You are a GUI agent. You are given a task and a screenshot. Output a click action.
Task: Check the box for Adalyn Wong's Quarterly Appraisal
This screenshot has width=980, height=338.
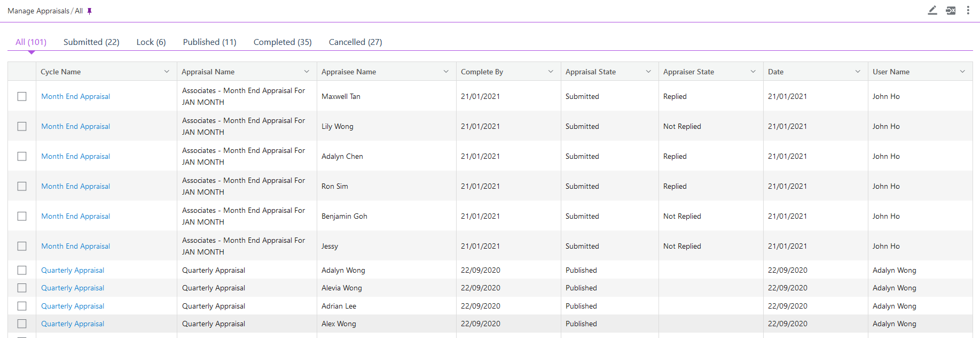coord(22,270)
